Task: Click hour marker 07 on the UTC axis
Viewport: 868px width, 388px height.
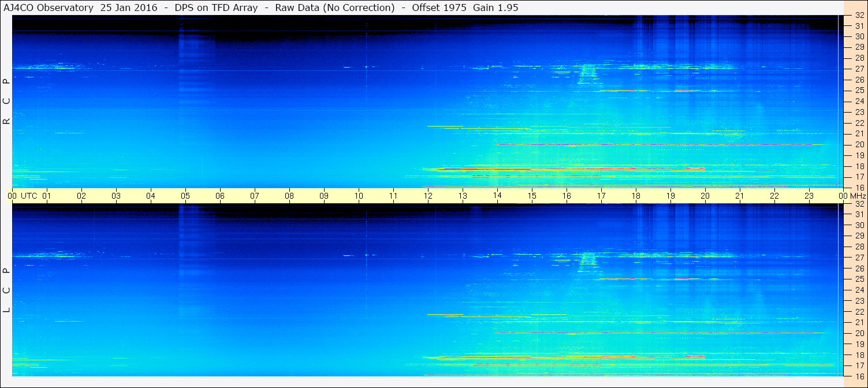Action: pos(255,196)
